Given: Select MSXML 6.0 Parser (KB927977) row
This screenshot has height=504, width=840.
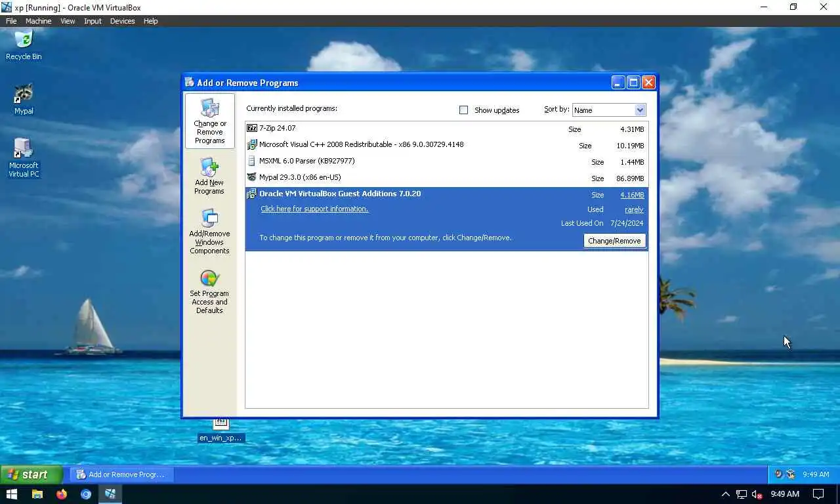Looking at the screenshot, I should coord(446,161).
